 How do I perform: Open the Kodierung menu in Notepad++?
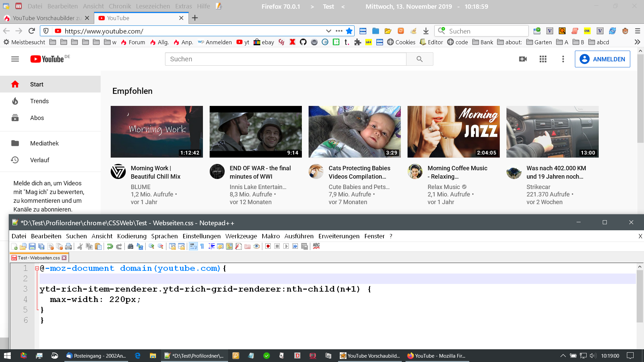click(131, 236)
